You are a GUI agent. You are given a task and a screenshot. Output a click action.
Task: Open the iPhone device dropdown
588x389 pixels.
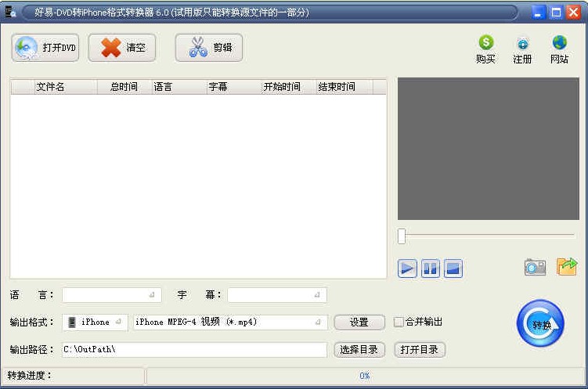click(x=96, y=322)
